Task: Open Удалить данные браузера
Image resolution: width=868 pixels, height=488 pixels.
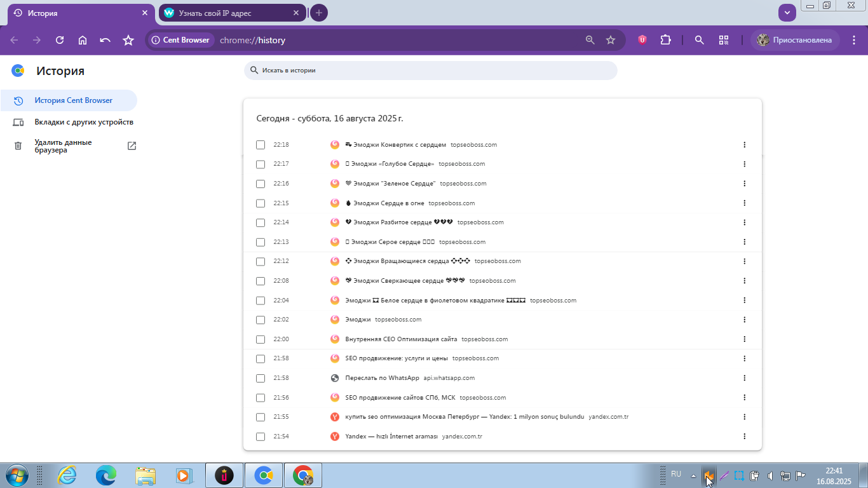Action: click(69, 146)
